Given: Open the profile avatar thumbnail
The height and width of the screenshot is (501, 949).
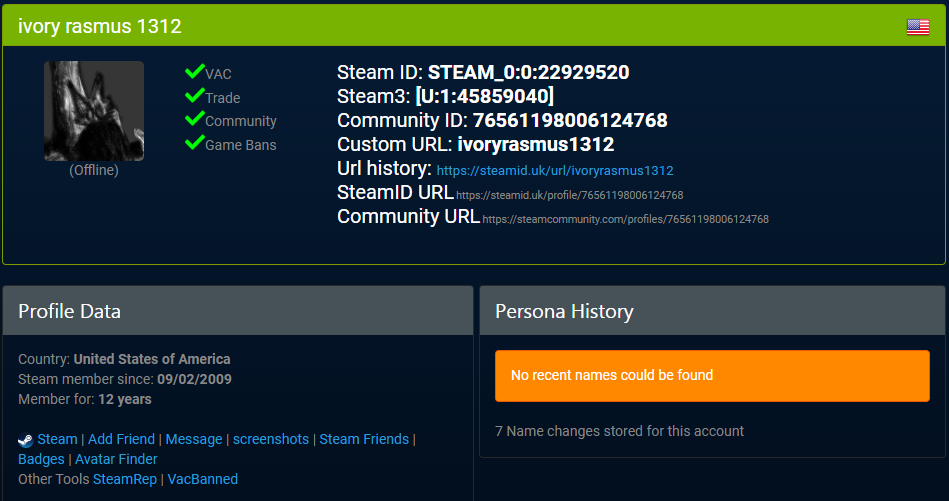Looking at the screenshot, I should coord(94,111).
